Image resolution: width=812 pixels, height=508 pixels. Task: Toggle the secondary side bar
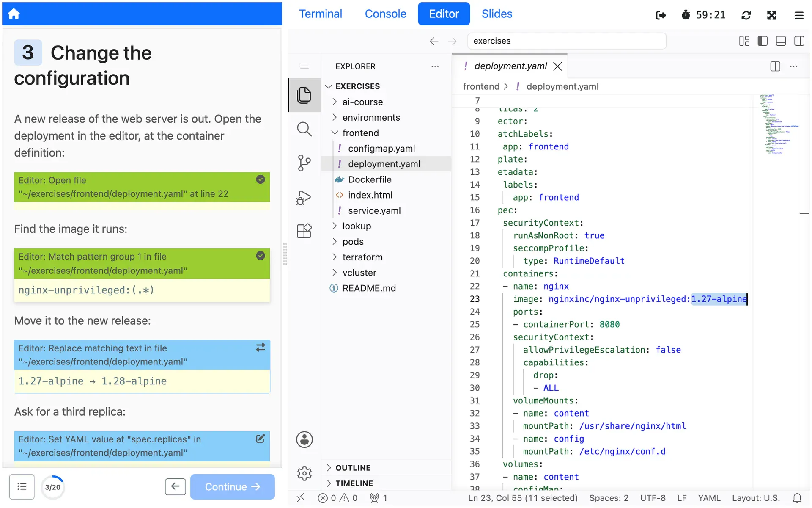click(799, 41)
